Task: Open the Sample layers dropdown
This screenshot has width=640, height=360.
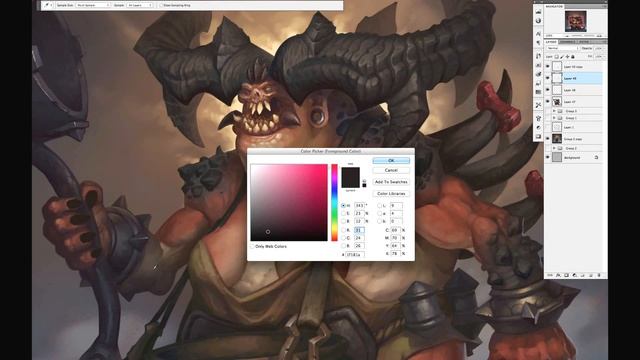Action: (140, 5)
